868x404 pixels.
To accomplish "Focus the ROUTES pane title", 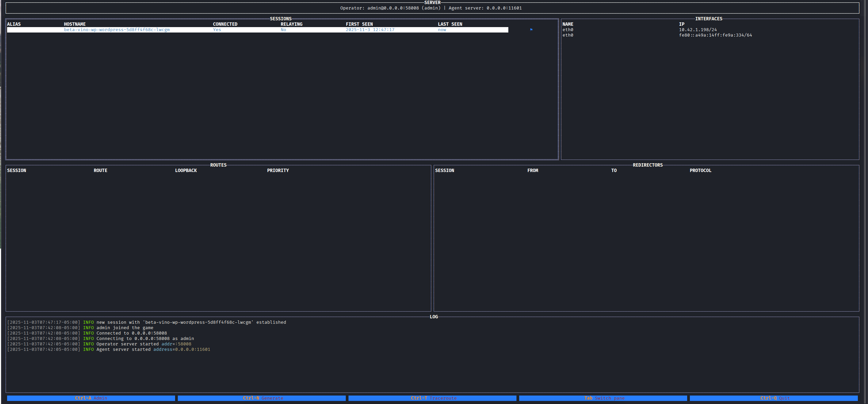I will [218, 165].
